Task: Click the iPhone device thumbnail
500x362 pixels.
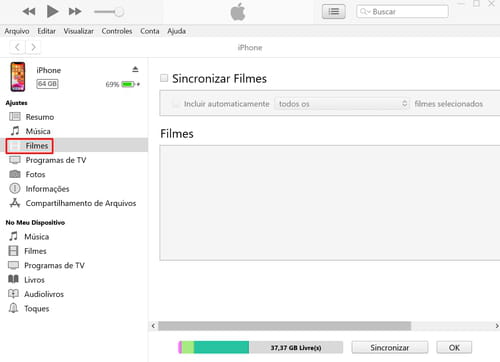Action: pos(18,77)
